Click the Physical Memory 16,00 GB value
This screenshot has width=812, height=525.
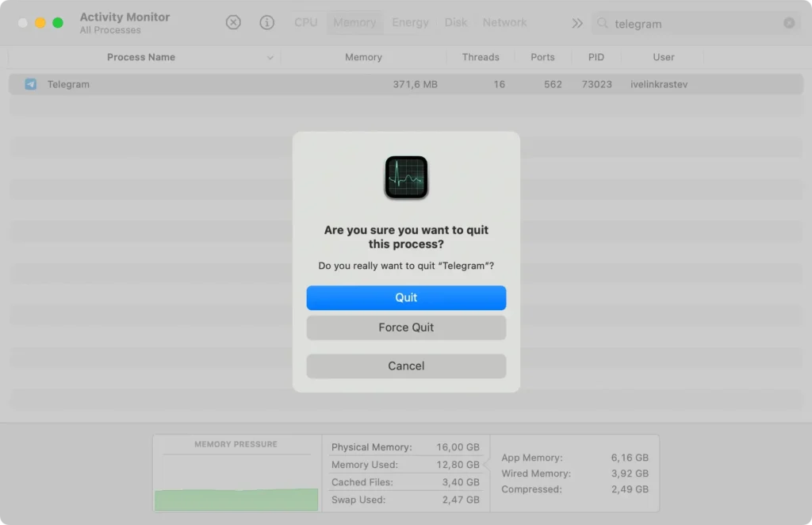(458, 446)
